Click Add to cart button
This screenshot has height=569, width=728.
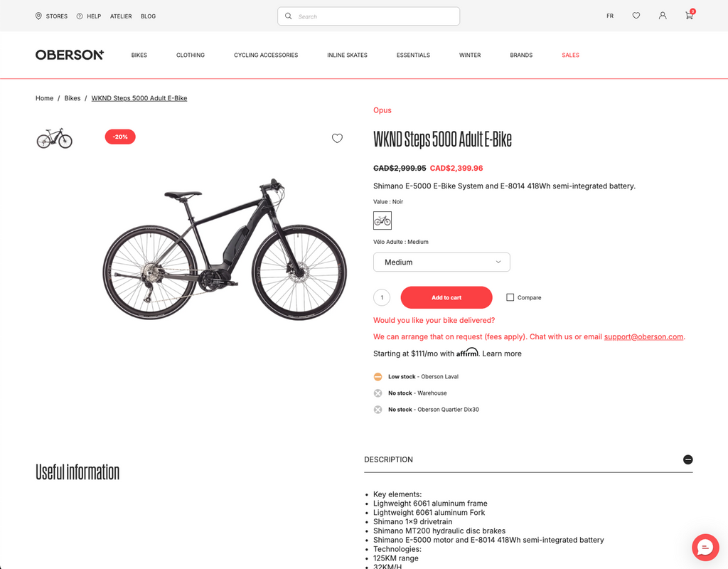point(446,297)
